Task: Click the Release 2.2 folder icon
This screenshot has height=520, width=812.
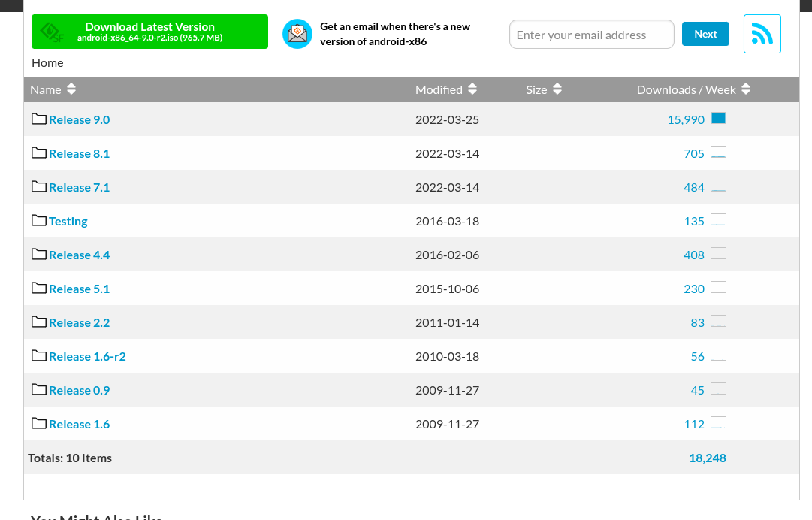Action: (39, 322)
